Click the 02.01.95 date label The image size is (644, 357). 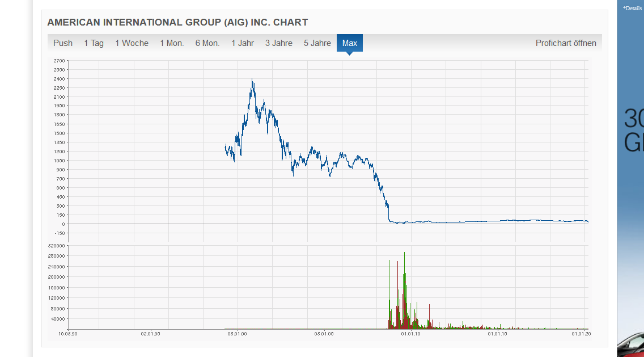pos(151,334)
